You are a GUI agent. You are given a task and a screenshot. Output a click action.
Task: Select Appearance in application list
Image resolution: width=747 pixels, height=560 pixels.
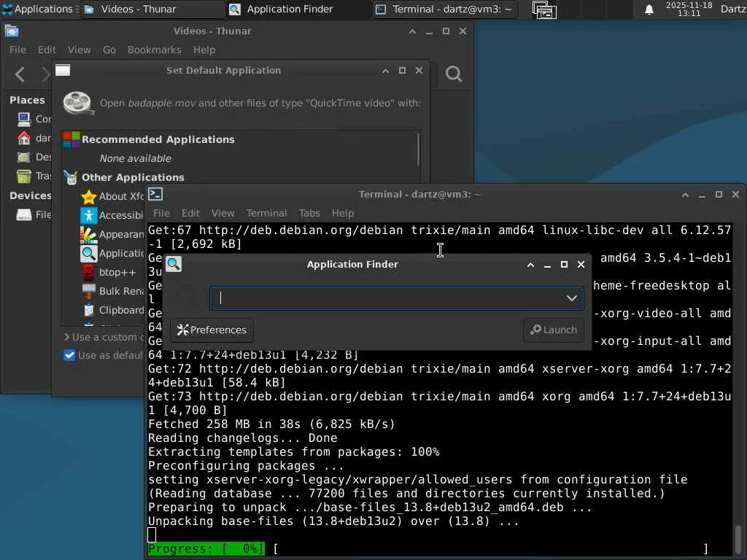point(112,234)
